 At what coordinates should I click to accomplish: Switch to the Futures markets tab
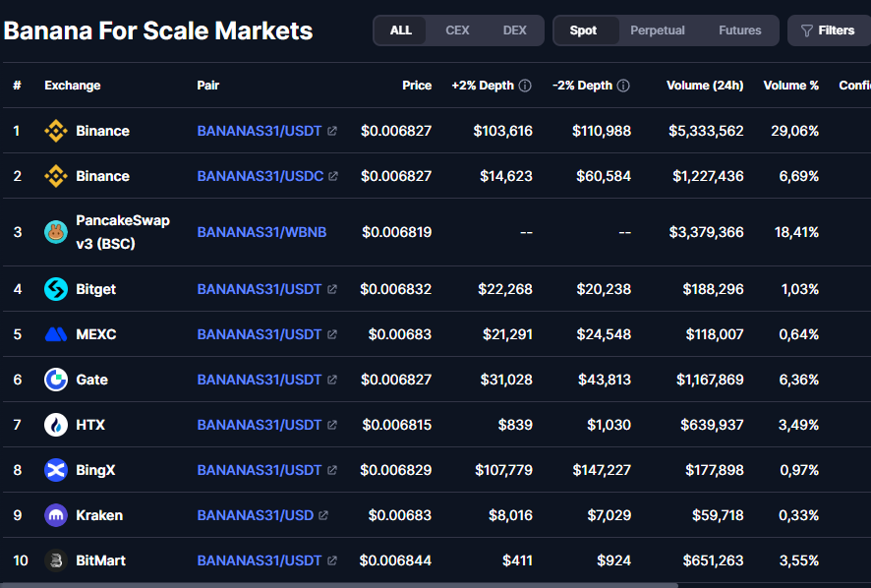point(739,30)
